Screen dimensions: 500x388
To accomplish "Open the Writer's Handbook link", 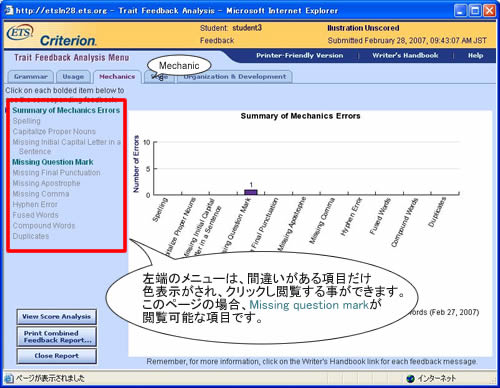I will tap(405, 56).
